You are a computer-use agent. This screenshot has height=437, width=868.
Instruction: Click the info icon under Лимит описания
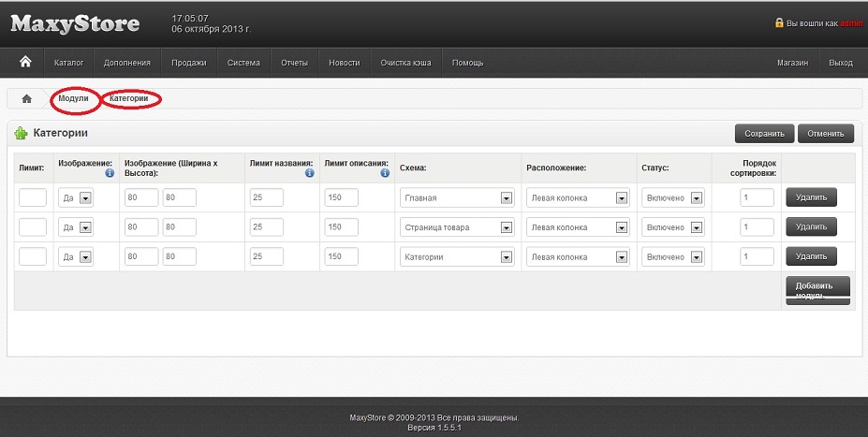[x=385, y=173]
